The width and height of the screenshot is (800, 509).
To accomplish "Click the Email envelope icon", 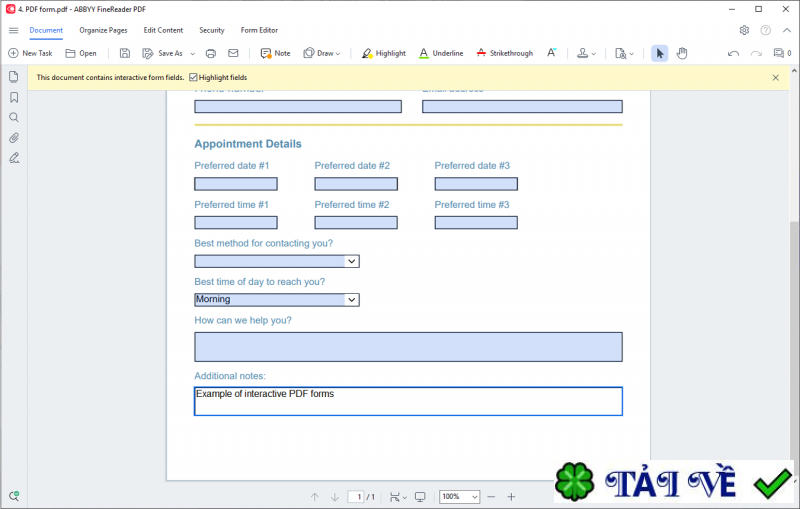I will pyautogui.click(x=233, y=53).
